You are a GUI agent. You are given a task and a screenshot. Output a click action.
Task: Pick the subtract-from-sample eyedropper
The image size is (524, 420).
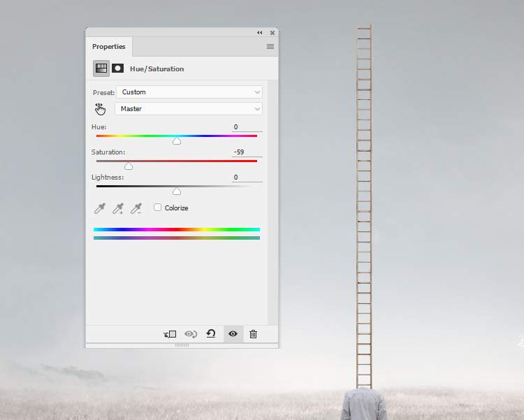[136, 208]
